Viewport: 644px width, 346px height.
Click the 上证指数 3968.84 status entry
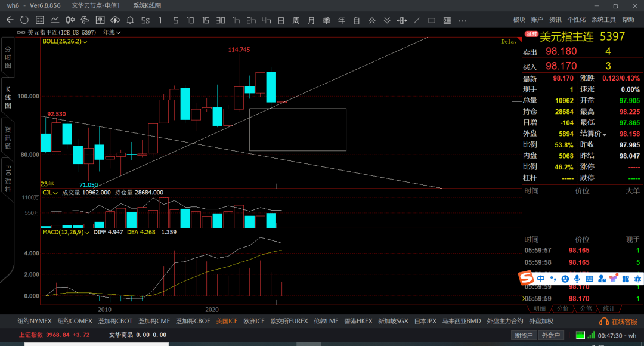pyautogui.click(x=54, y=335)
